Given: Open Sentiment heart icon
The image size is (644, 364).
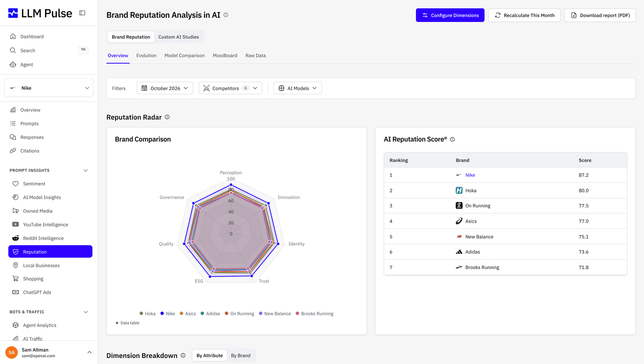Looking at the screenshot, I should [16, 184].
